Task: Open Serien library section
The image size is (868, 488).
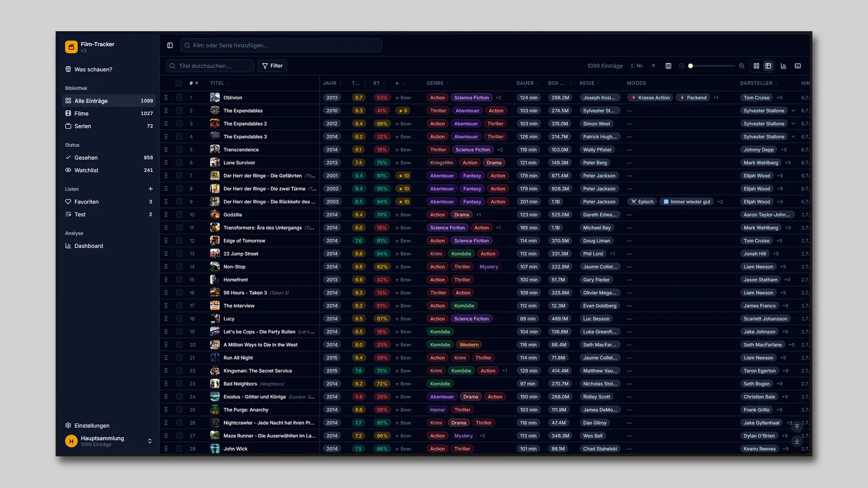Action: click(x=109, y=126)
